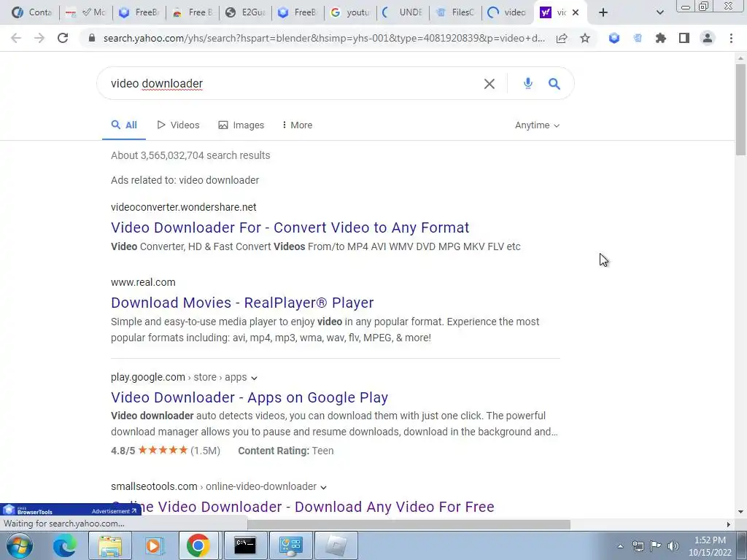Screen dimensions: 747x560
Task: Click the browser back arrow
Action: [x=16, y=38]
